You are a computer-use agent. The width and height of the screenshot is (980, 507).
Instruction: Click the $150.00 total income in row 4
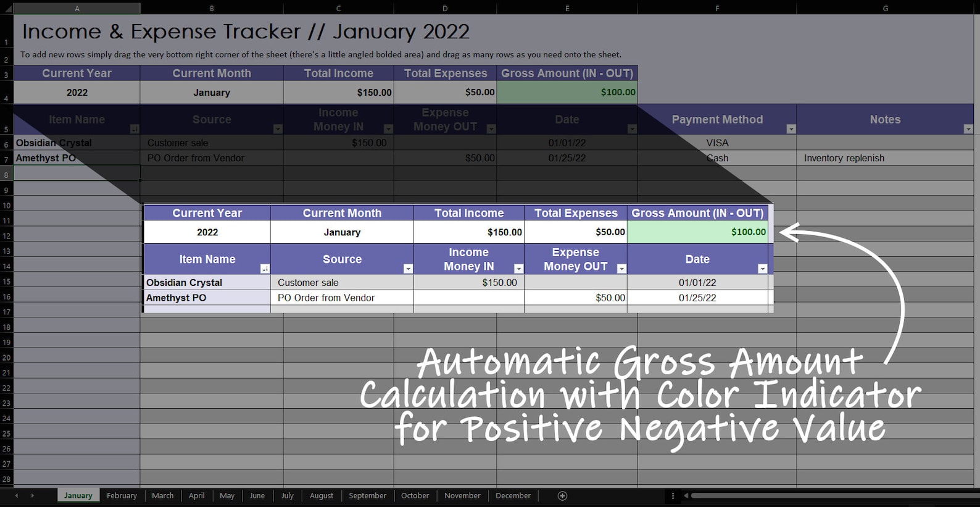click(339, 93)
